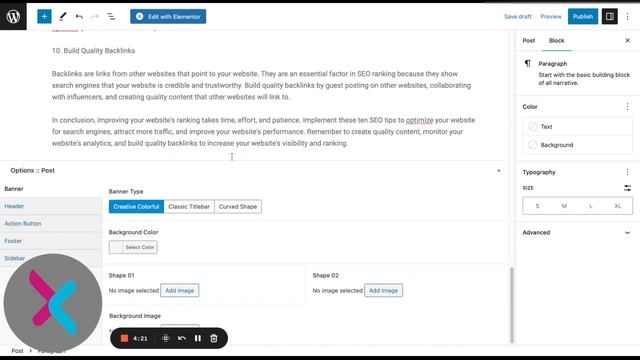The height and width of the screenshot is (360, 640).
Task: Click Select Color for Background Color
Action: click(x=133, y=247)
